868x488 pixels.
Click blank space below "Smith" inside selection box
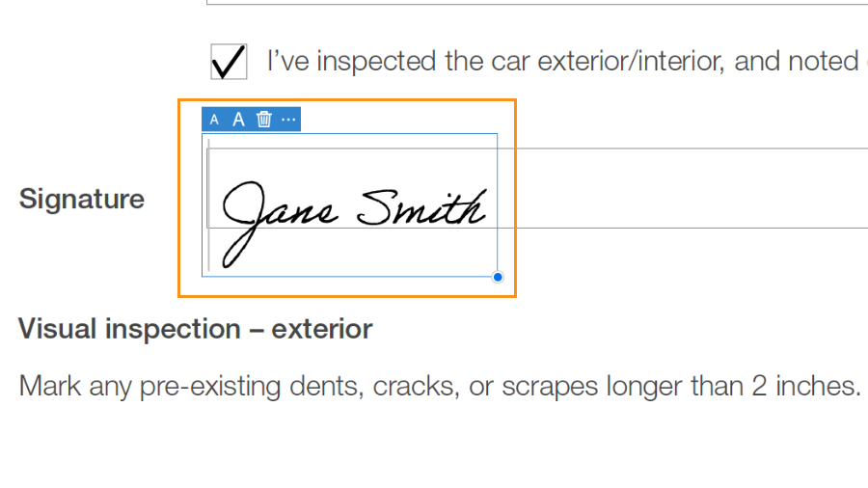(424, 253)
